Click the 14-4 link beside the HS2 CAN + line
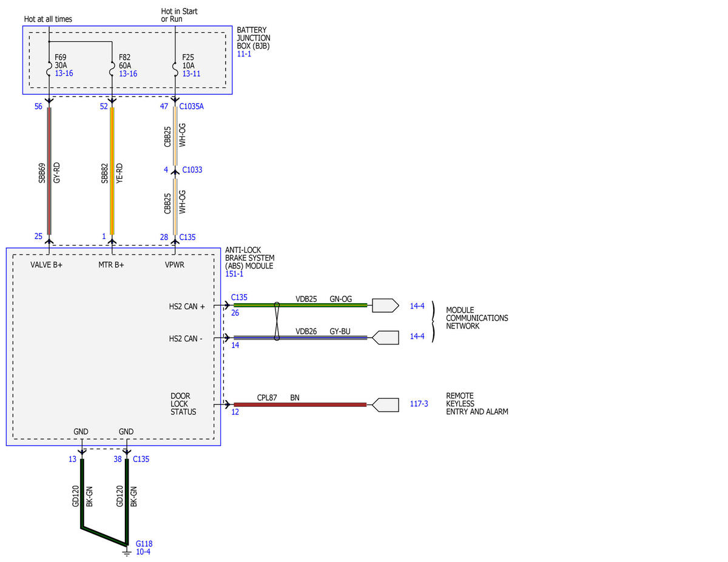This screenshot has height=562, width=728. 417,306
